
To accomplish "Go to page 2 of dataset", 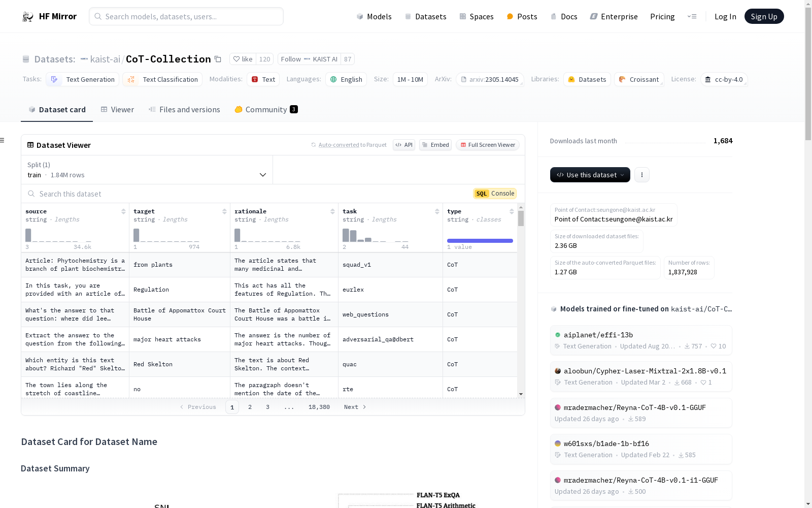I will tap(250, 407).
